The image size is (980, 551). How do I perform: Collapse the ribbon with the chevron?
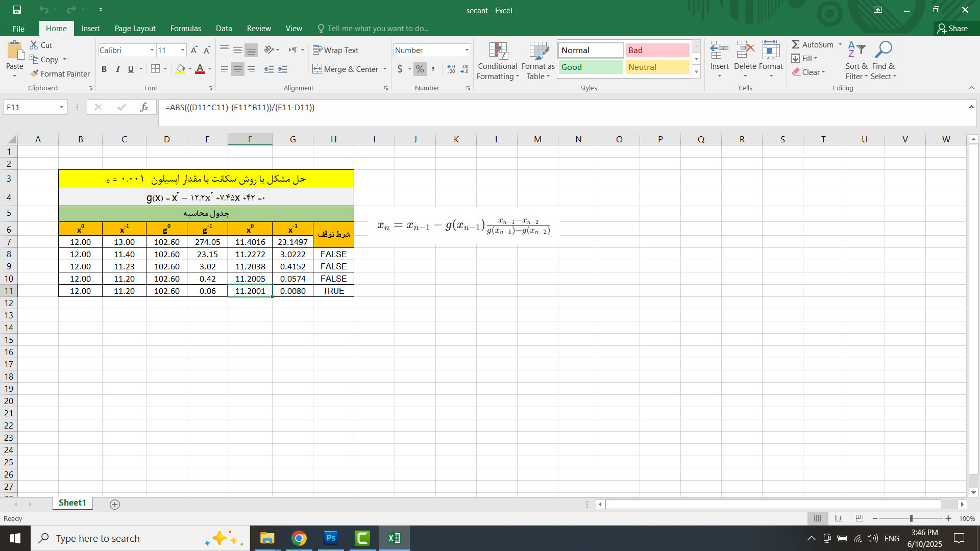[971, 88]
